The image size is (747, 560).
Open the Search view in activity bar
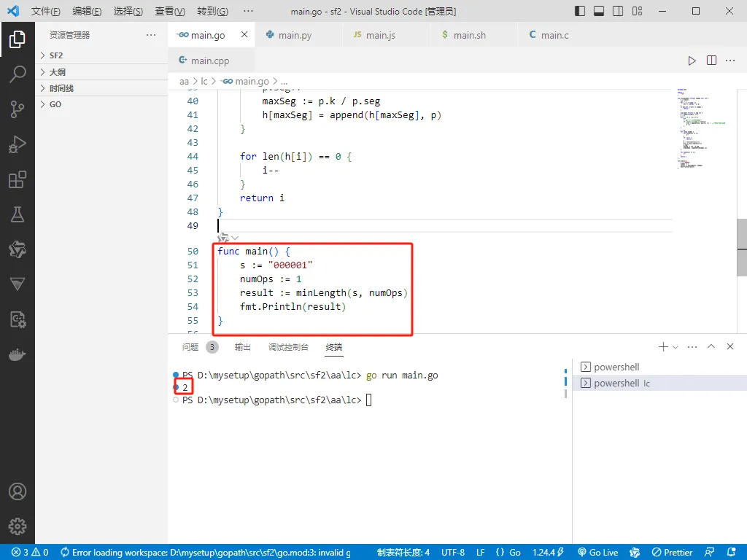tap(18, 74)
